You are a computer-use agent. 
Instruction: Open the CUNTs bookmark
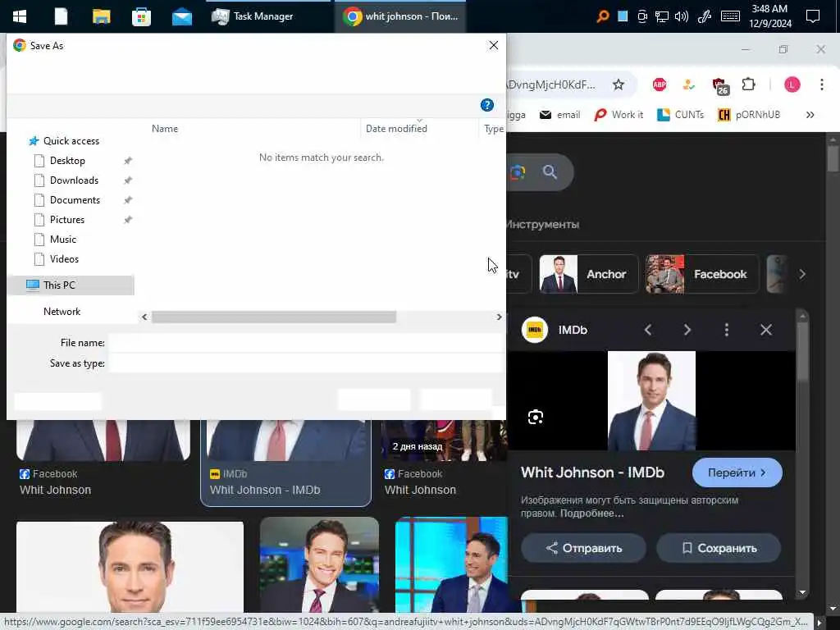pyautogui.click(x=680, y=115)
